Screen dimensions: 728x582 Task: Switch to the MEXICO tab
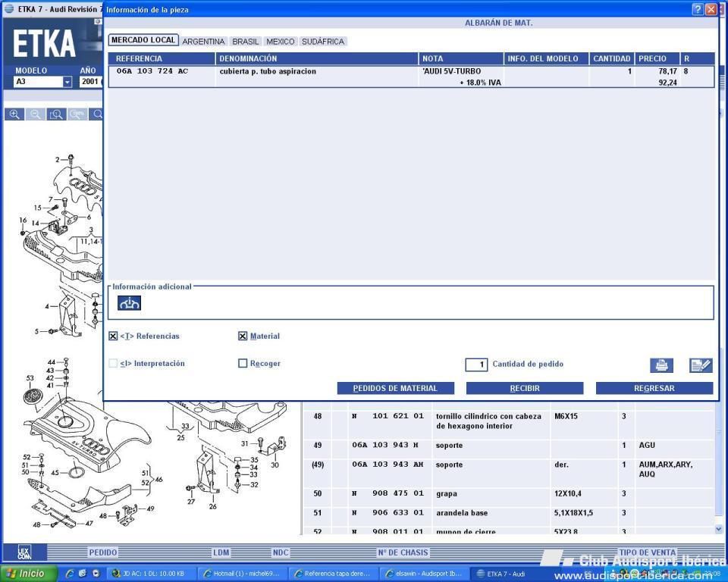(281, 42)
